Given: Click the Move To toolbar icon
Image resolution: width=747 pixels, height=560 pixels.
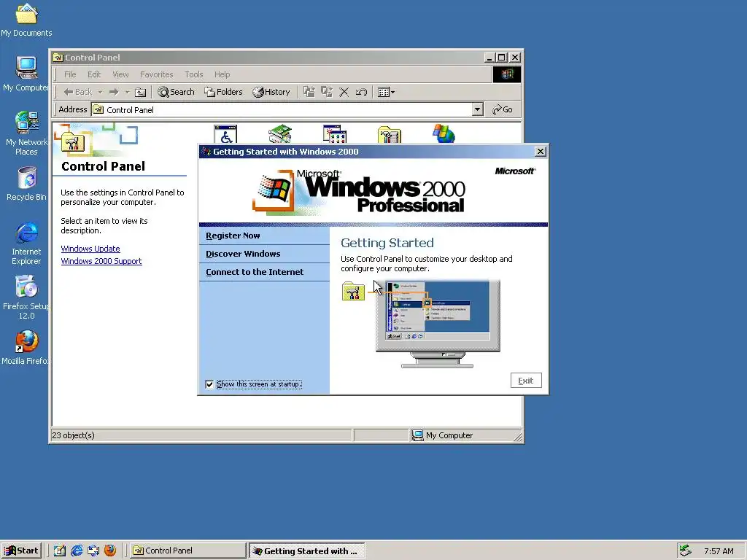Looking at the screenshot, I should coord(309,92).
